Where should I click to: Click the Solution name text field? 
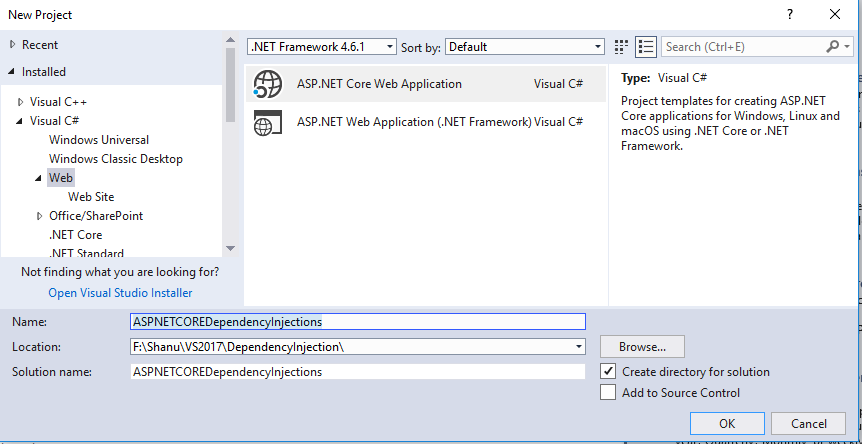pos(358,371)
